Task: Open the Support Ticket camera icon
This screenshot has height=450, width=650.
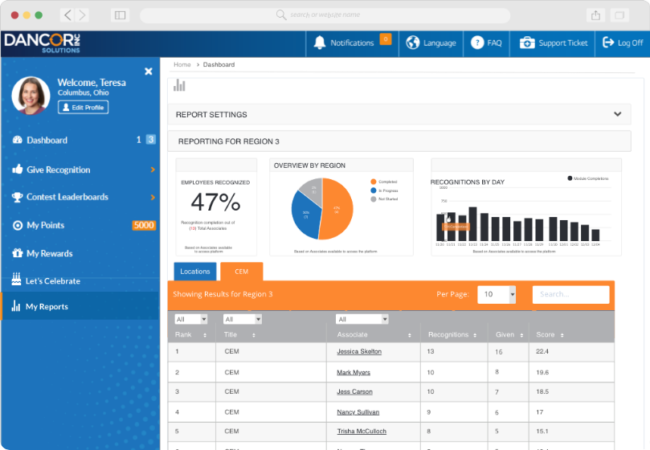Action: (527, 42)
